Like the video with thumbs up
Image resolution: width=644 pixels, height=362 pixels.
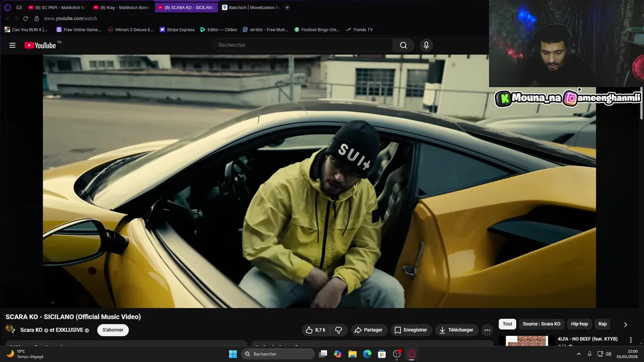pyautogui.click(x=309, y=330)
